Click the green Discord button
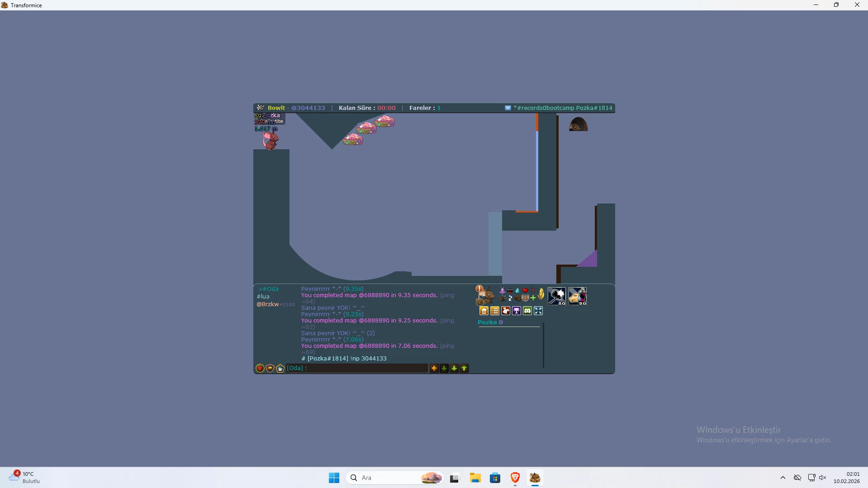This screenshot has height=488, width=868. pyautogui.click(x=527, y=311)
